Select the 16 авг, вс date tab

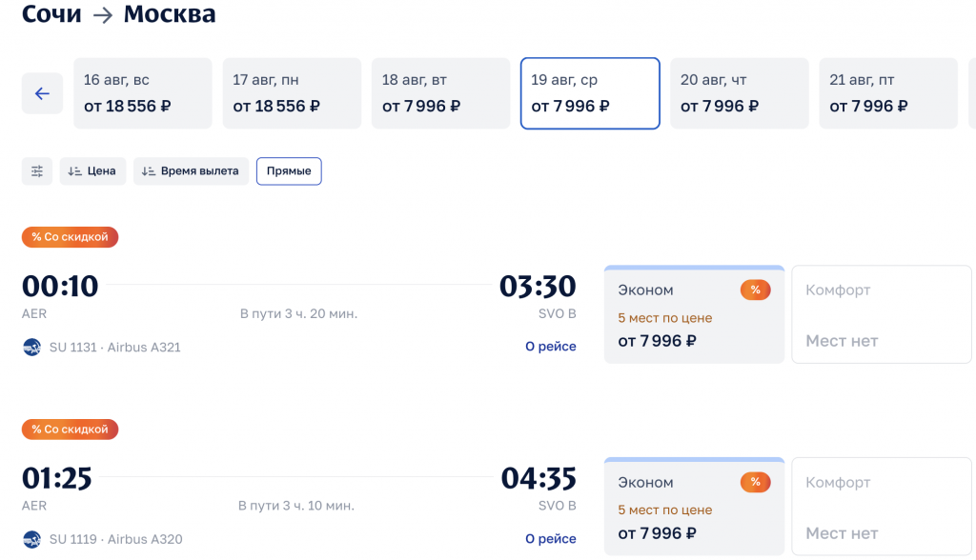click(143, 93)
